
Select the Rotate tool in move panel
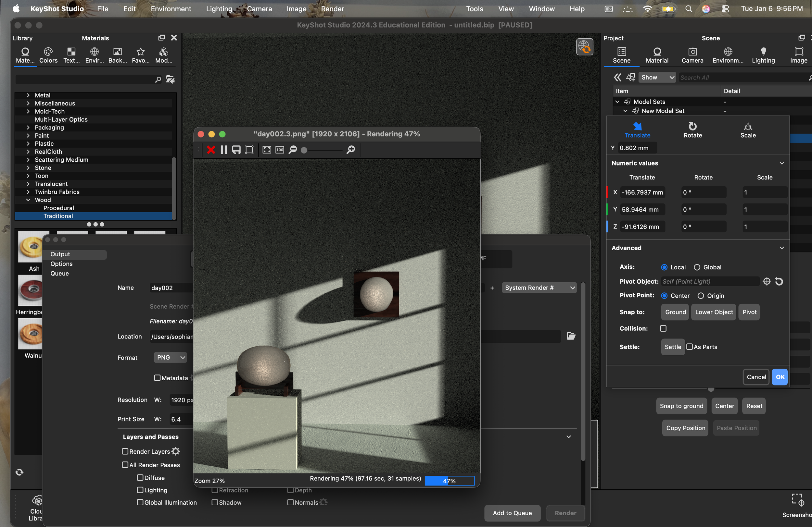pyautogui.click(x=692, y=129)
